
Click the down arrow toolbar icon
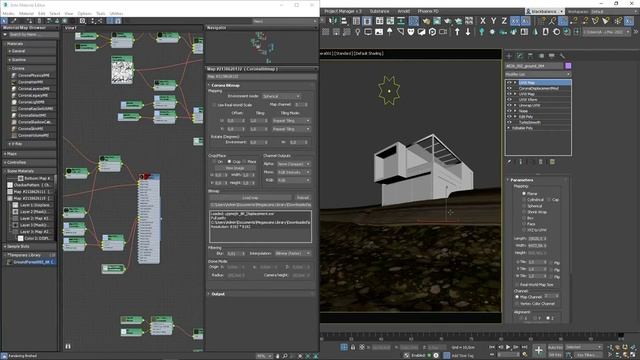click(468, 31)
